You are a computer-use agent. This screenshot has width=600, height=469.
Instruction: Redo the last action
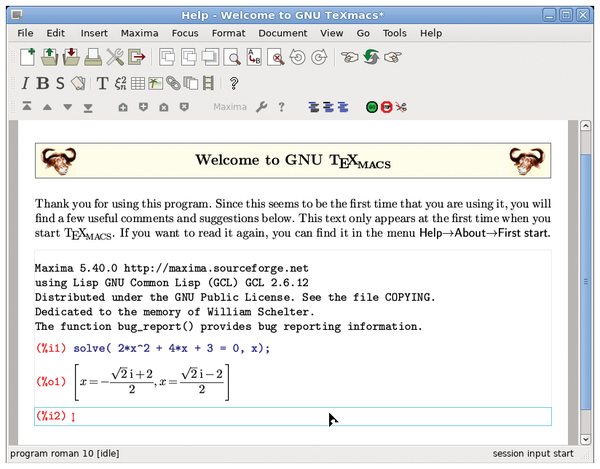tap(319, 57)
